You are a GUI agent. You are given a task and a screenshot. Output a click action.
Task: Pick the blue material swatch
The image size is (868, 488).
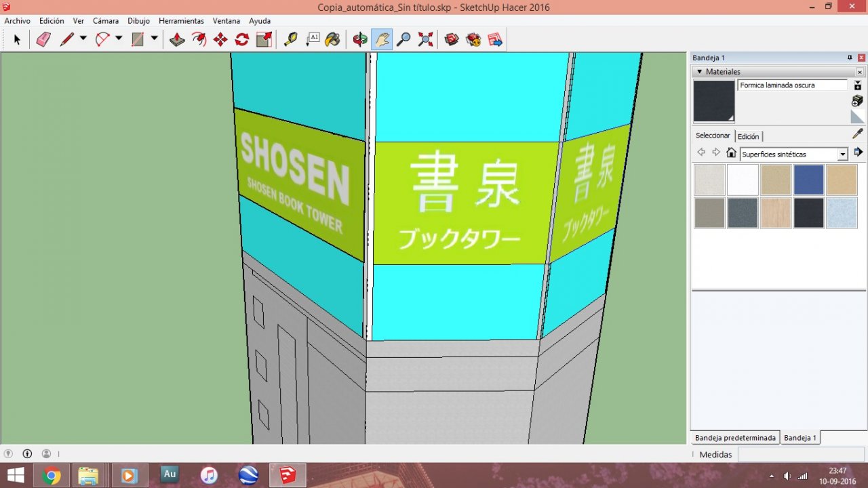click(x=809, y=180)
